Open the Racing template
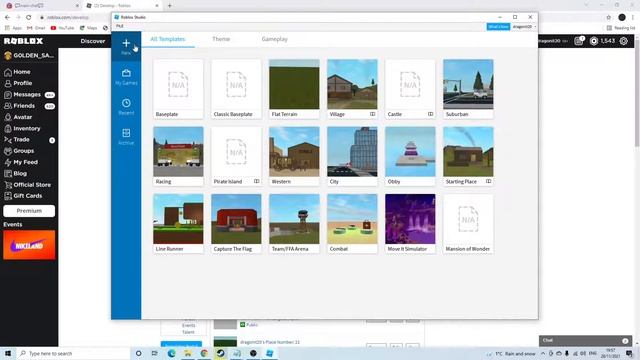 [x=178, y=156]
